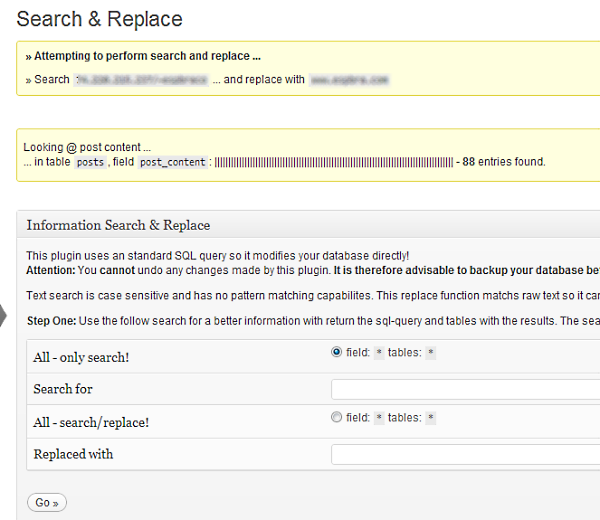
Task: Click the 'Replaced with' text input
Action: click(465, 455)
